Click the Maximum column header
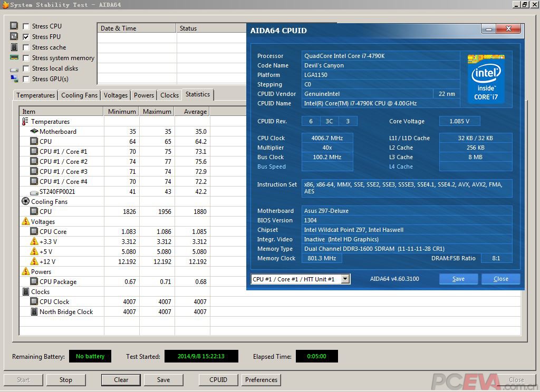The image size is (540, 392). click(x=157, y=112)
